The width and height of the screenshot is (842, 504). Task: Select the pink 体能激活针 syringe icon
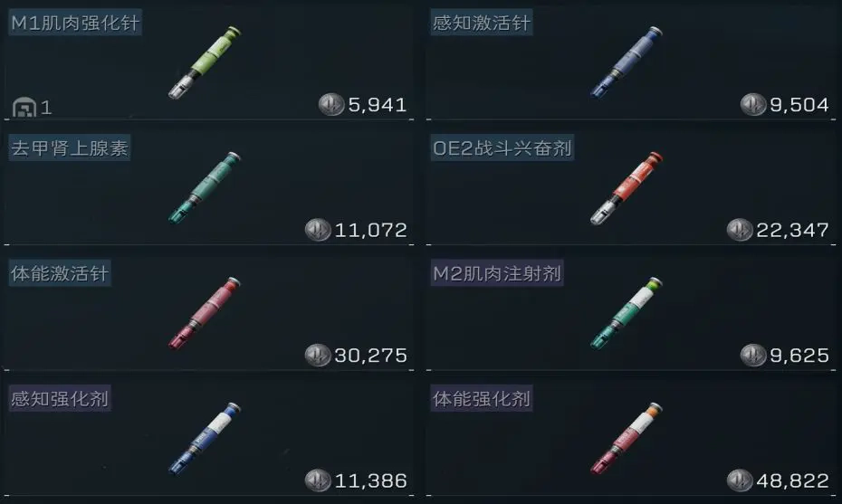click(205, 313)
